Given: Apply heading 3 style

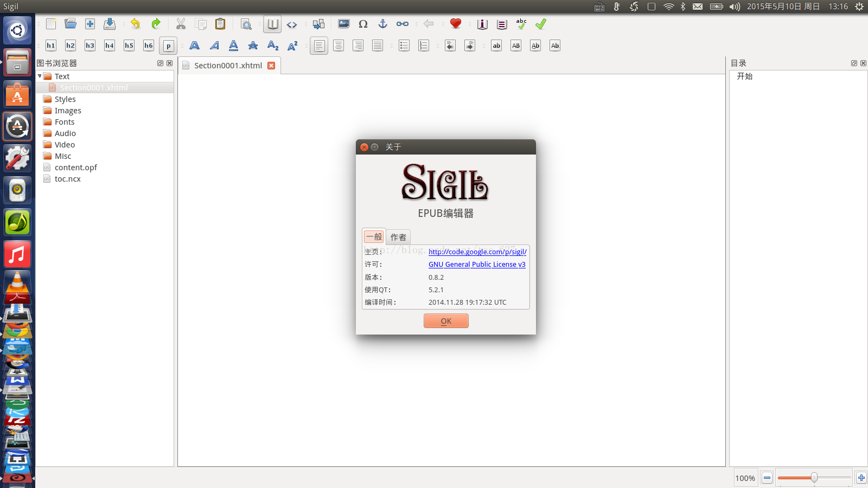Looking at the screenshot, I should (x=90, y=46).
